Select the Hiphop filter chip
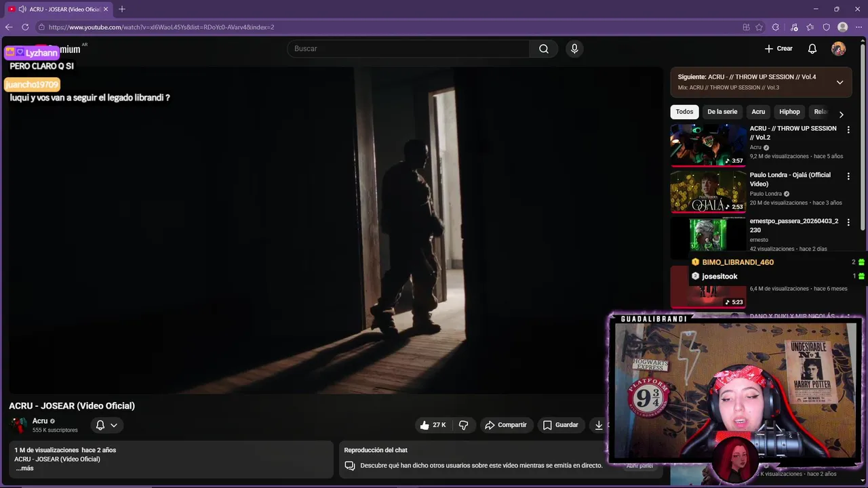 pyautogui.click(x=789, y=112)
